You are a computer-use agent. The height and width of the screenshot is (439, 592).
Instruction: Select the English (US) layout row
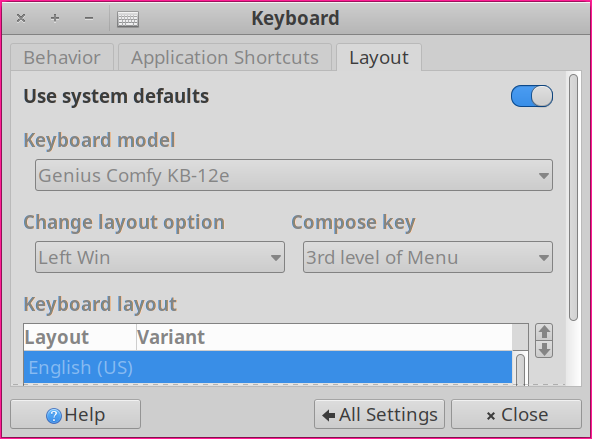click(x=268, y=367)
